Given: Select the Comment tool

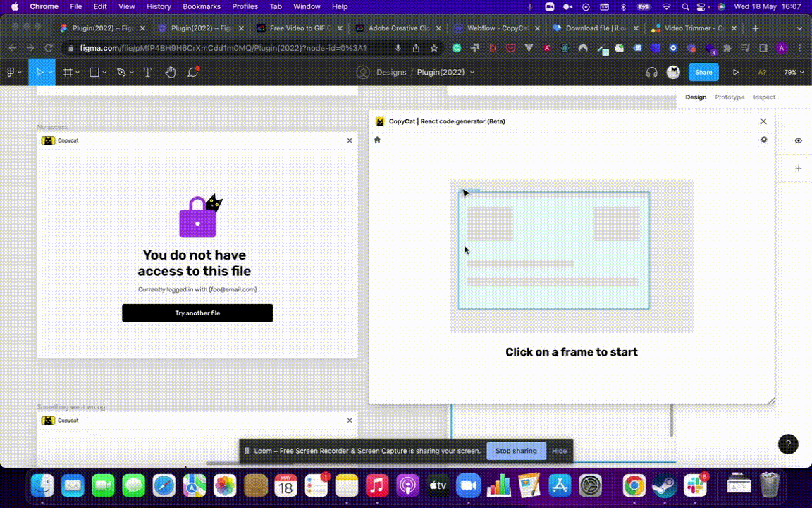Looking at the screenshot, I should (193, 72).
